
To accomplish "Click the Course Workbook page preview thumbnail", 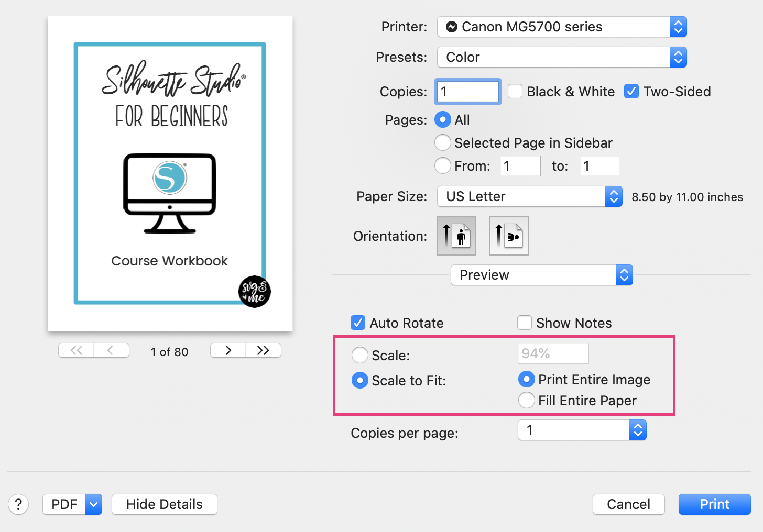I will tap(170, 173).
